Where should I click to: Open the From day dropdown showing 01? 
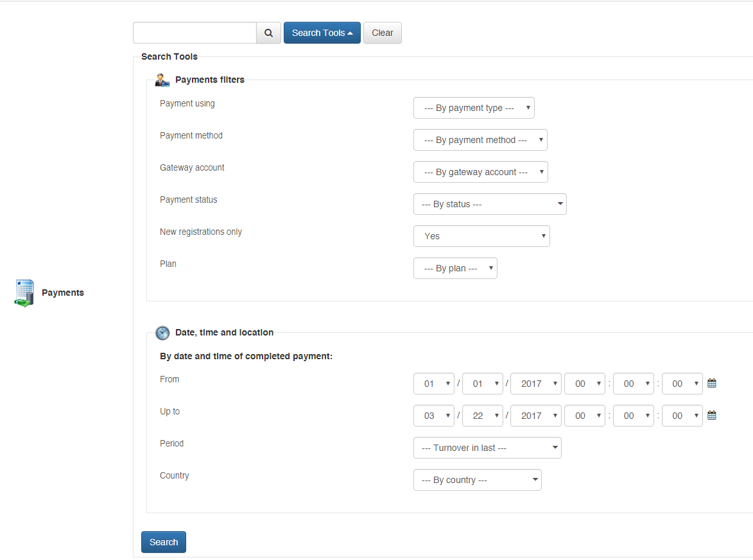pyautogui.click(x=483, y=384)
